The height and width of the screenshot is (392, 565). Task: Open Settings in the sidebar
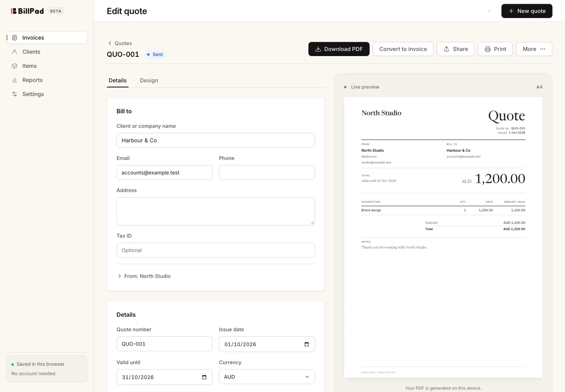(x=47, y=94)
